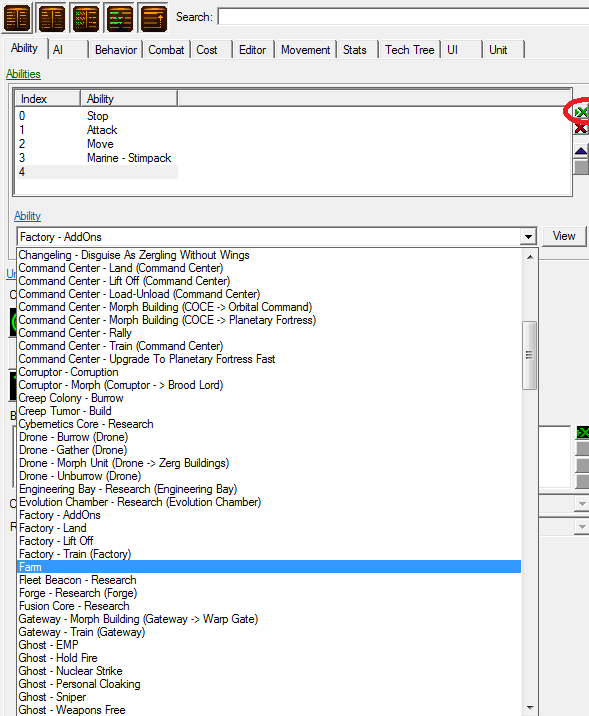Image resolution: width=589 pixels, height=716 pixels.
Task: Click the lower green X add icon
Action: 582,432
